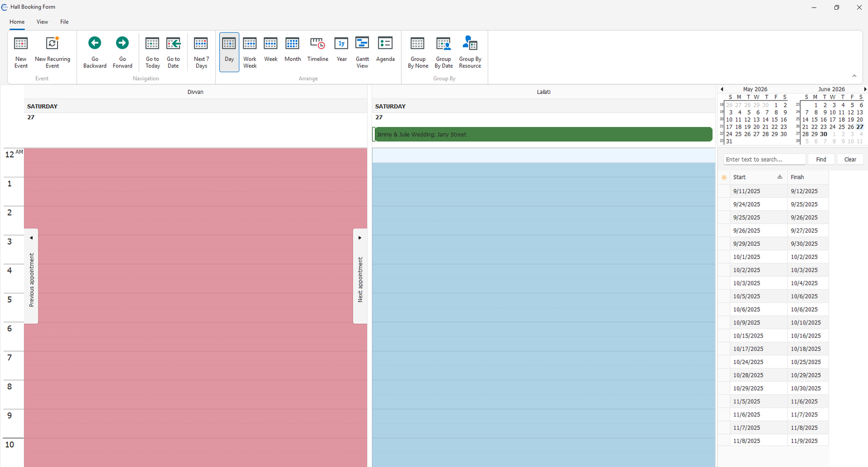Select the row starting 9/24/2025
Image resolution: width=868 pixels, height=467 pixels.
point(774,204)
